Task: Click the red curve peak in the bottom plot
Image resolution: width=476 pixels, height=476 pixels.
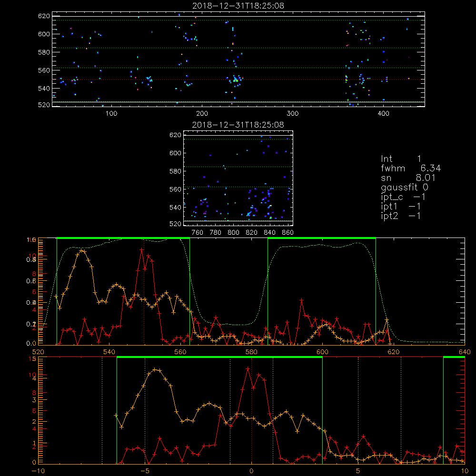Action: [248, 368]
